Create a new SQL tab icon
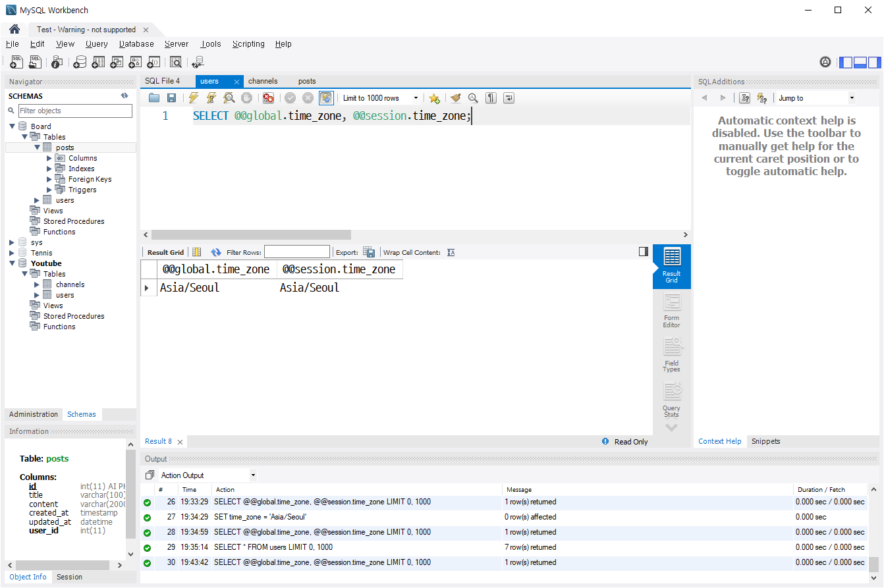The width and height of the screenshot is (884, 588). [x=16, y=62]
